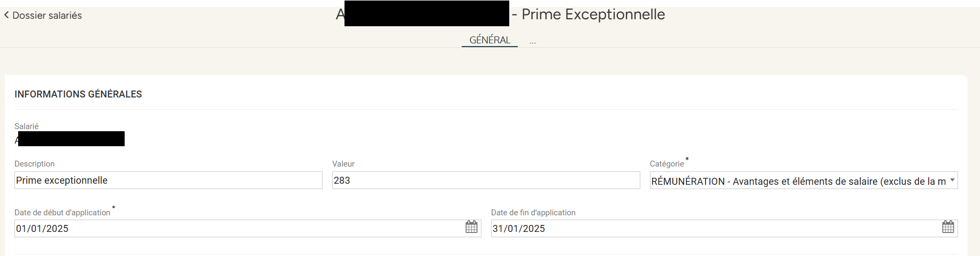Open the ellipsis tab next to GÉNÉRAL

[533, 41]
